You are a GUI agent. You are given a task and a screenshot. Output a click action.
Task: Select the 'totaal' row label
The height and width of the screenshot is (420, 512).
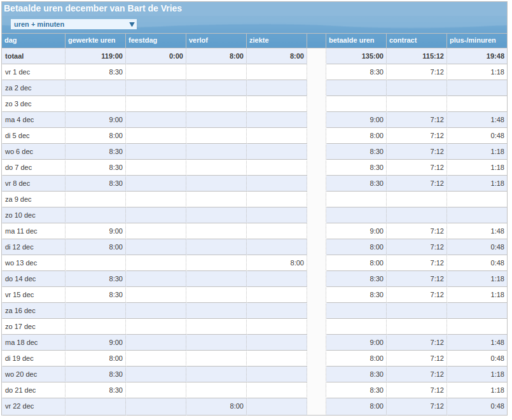[x=15, y=56]
